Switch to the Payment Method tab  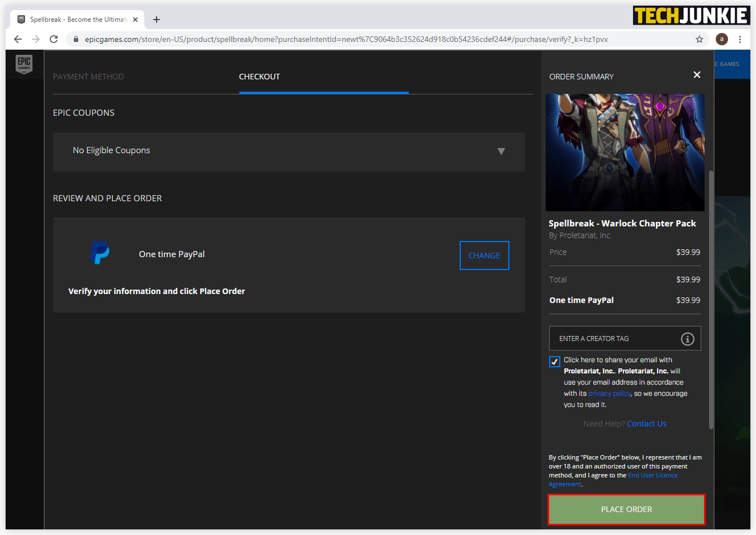[88, 77]
